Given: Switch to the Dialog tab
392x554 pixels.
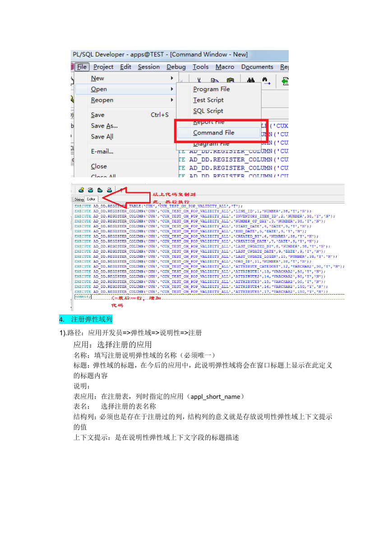Looking at the screenshot, I should 79,199.
